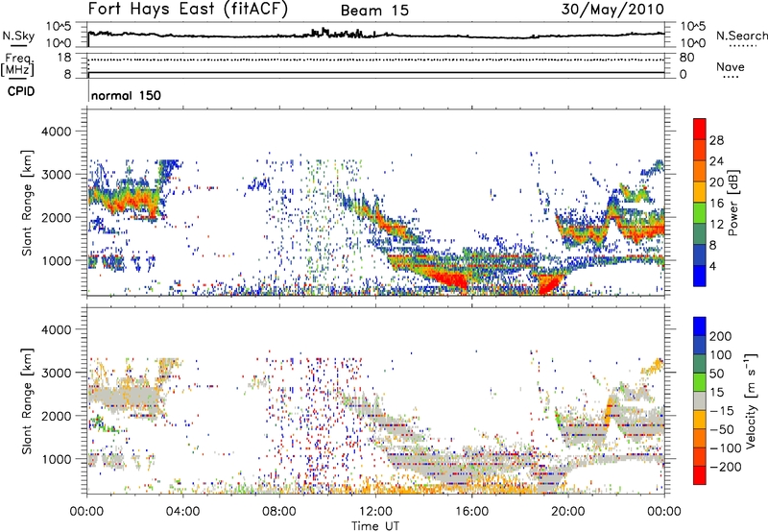
Task: Click the '12:00' time tick label
Action: (375, 512)
